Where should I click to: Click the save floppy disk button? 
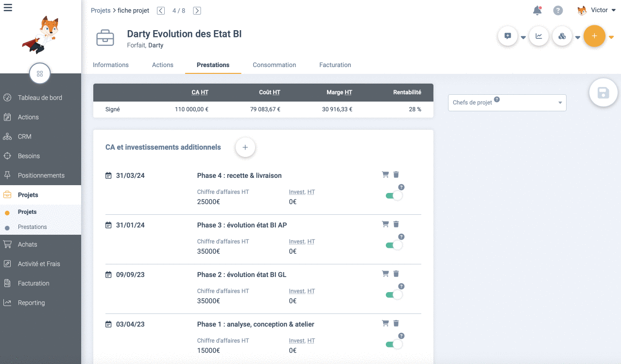click(x=604, y=92)
